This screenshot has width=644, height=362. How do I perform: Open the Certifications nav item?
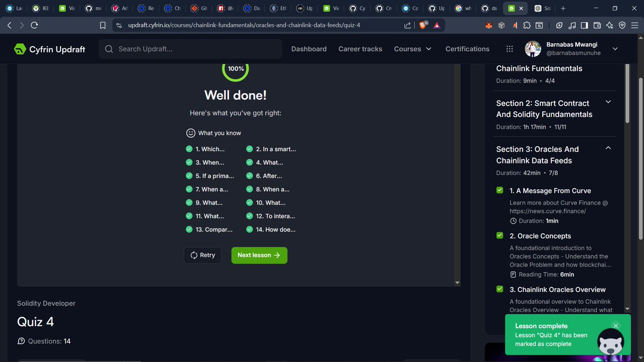pyautogui.click(x=467, y=49)
